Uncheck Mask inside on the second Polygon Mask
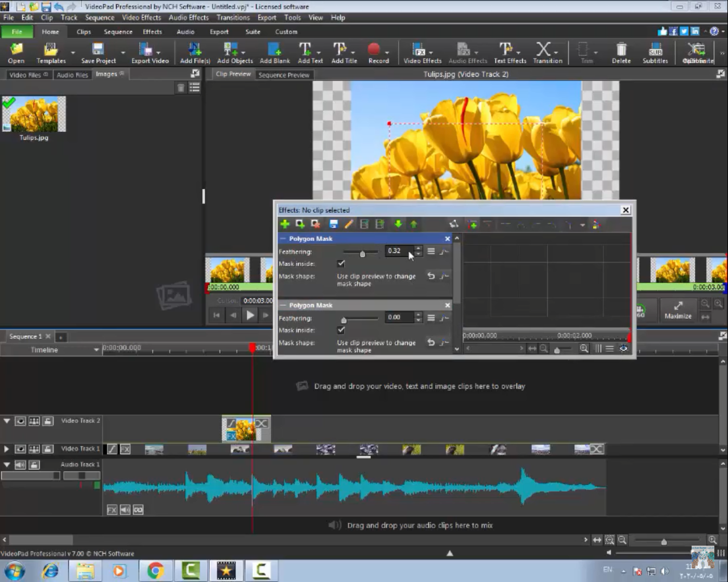The height and width of the screenshot is (582, 728). [x=341, y=330]
